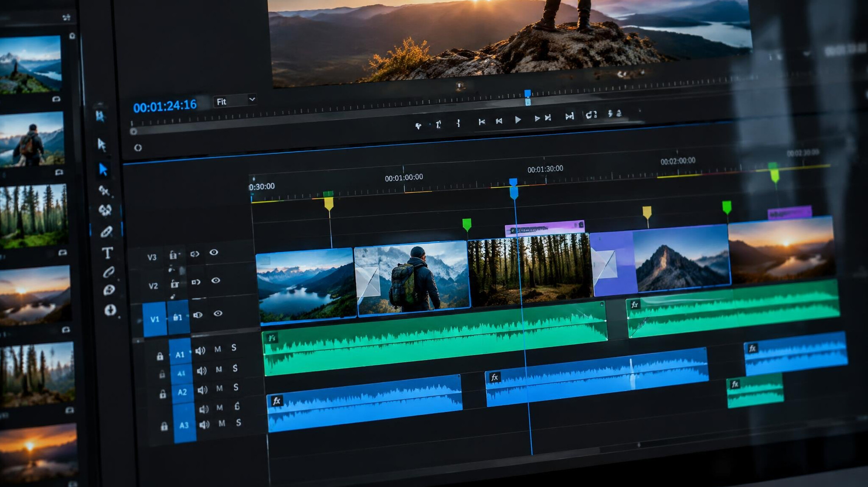Click the fx badge on the bottom-left blue audio clip
Screen dimensions: 868x487
coord(276,401)
